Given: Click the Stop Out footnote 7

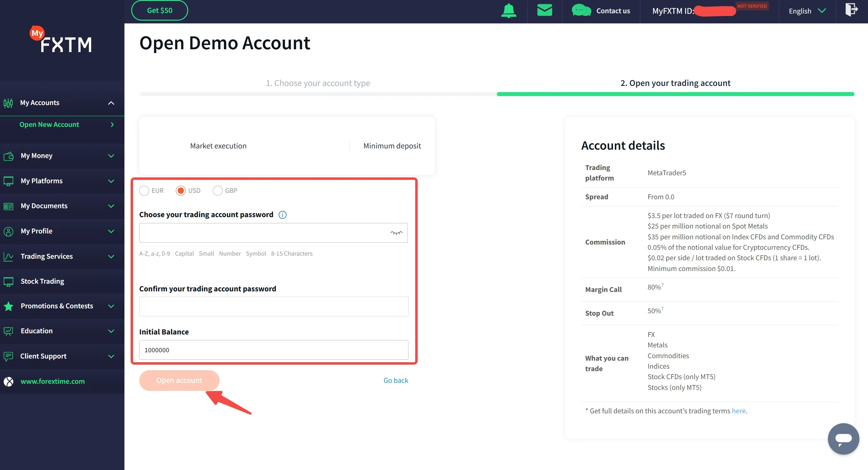Looking at the screenshot, I should click(x=662, y=309).
